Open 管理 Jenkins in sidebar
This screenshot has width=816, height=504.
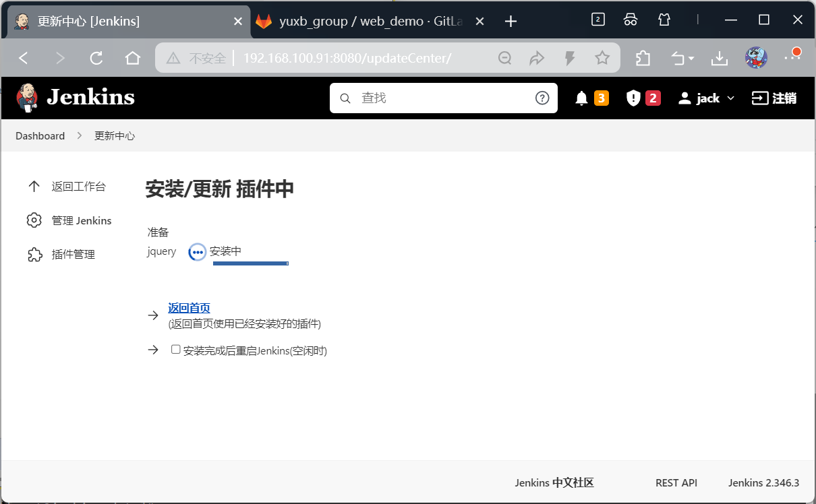69,220
